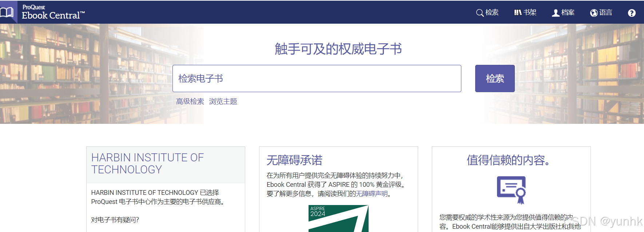Click the ASPIRE 2024 badge image
Viewport: 644px width, 232px height.
(x=338, y=219)
